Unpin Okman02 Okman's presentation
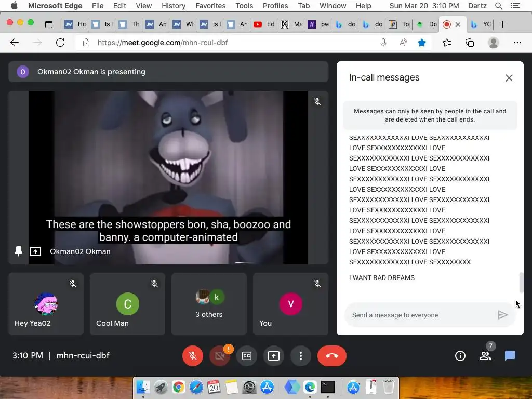Image resolution: width=532 pixels, height=399 pixels. (19, 251)
